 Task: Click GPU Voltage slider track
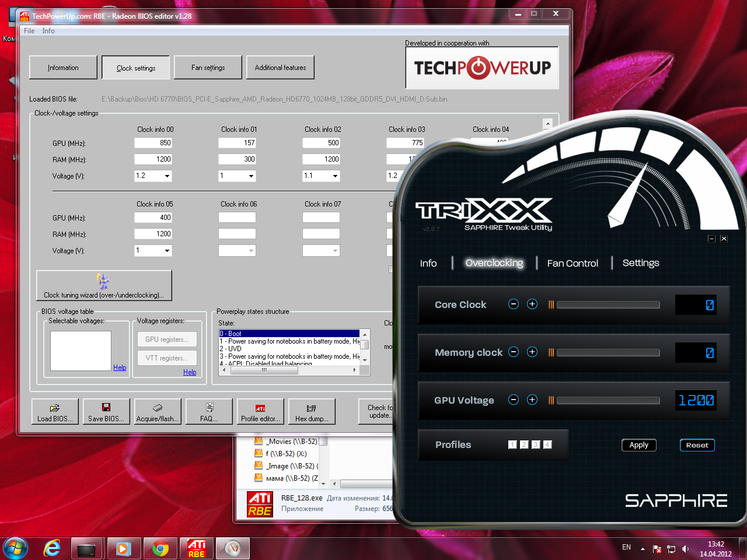point(608,400)
